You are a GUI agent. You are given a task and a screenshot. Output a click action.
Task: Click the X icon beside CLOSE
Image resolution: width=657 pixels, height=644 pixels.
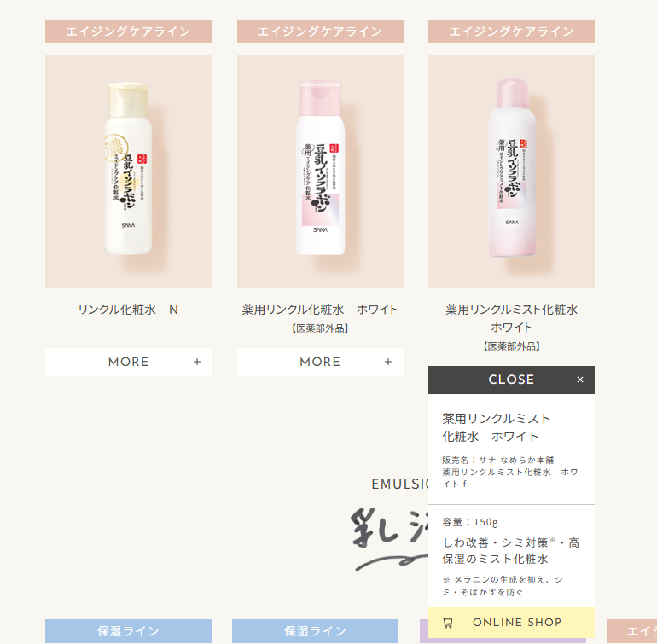[580, 380]
